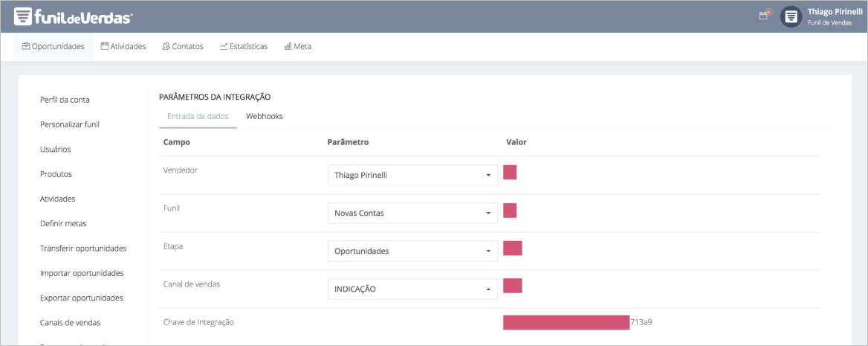Click the user profile avatar icon
Image resolution: width=868 pixels, height=346 pixels.
pos(791,16)
